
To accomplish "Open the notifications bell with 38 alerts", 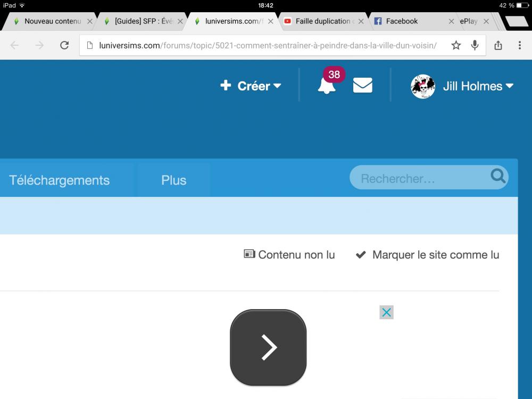I will (x=327, y=85).
